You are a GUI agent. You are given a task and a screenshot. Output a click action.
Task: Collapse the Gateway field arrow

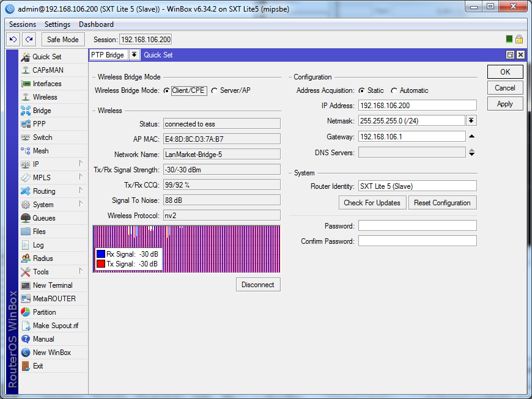[x=471, y=137]
